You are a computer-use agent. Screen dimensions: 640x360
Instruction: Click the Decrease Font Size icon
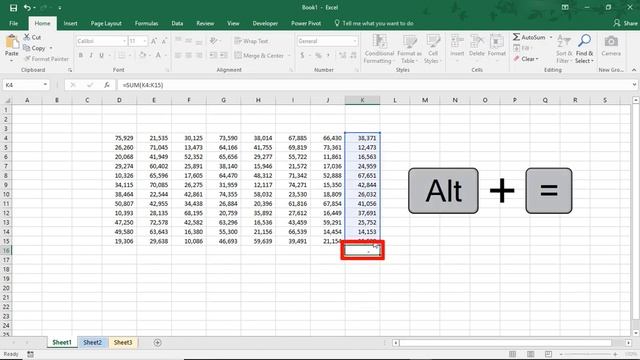164,41
